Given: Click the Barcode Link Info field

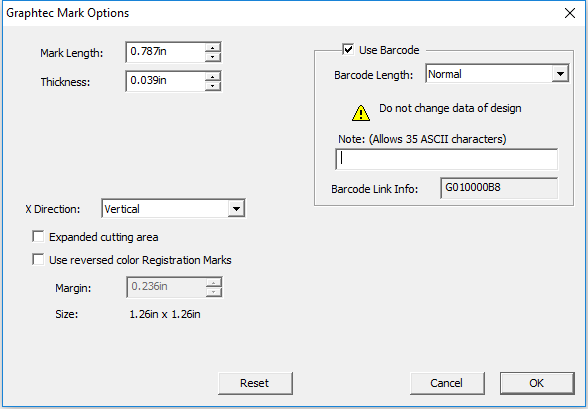Looking at the screenshot, I should [x=499, y=188].
